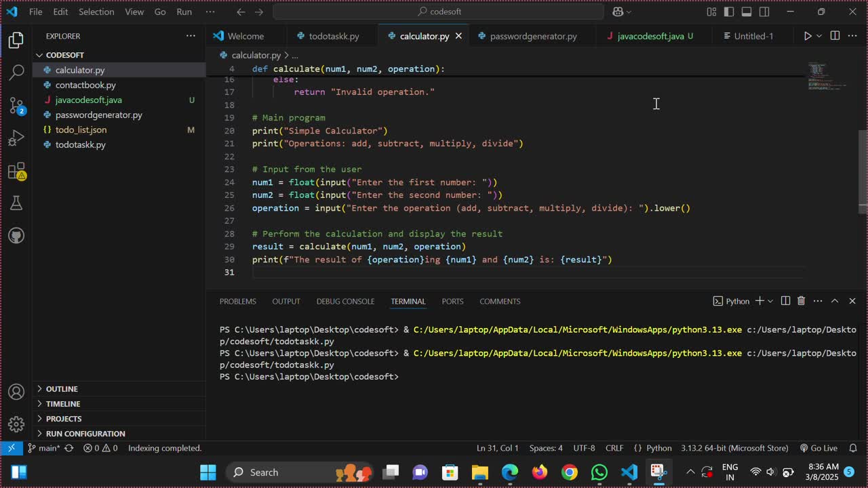Open the run options dropdown arrow

click(819, 36)
